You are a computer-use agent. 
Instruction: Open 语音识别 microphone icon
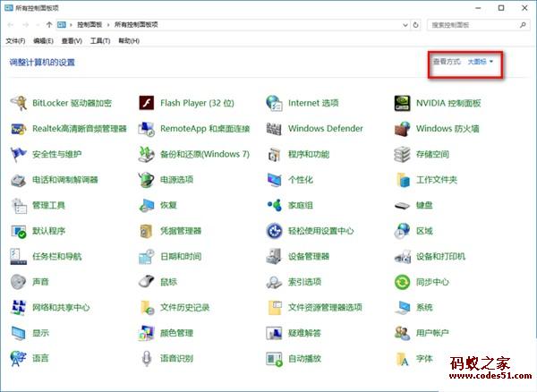tap(147, 359)
